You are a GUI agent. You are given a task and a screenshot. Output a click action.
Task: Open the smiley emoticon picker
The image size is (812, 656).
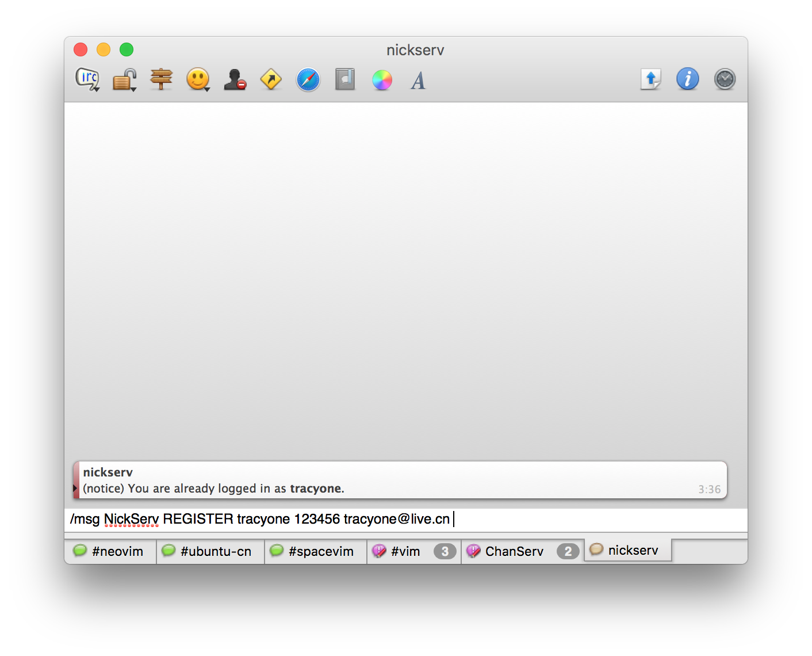tap(198, 79)
